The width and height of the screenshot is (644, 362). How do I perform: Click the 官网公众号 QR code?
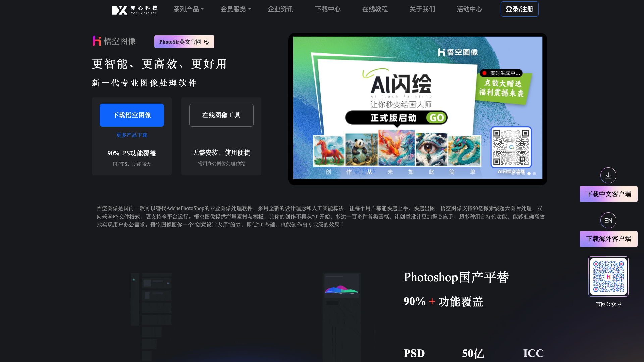tap(608, 277)
